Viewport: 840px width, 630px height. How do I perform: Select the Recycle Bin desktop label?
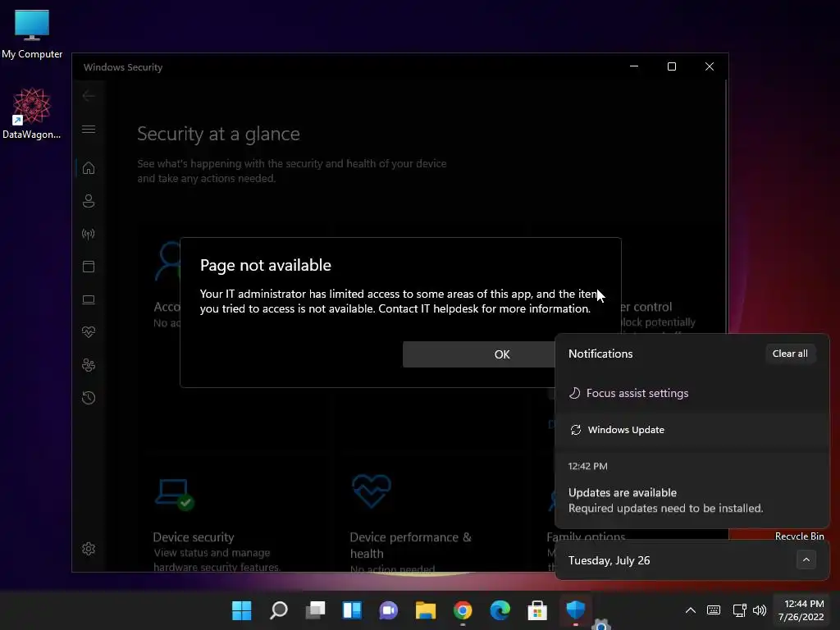coord(799,536)
